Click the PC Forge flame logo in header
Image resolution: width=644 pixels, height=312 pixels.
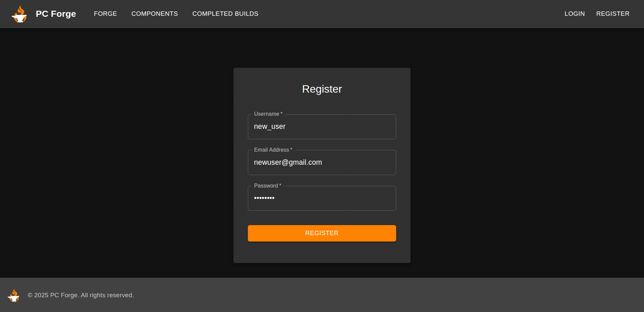(19, 14)
